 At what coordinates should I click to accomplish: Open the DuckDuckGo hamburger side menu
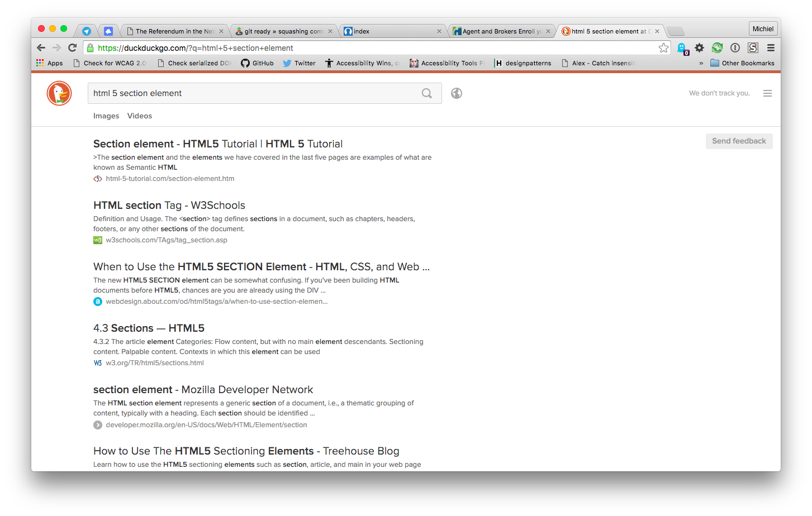[x=767, y=93]
